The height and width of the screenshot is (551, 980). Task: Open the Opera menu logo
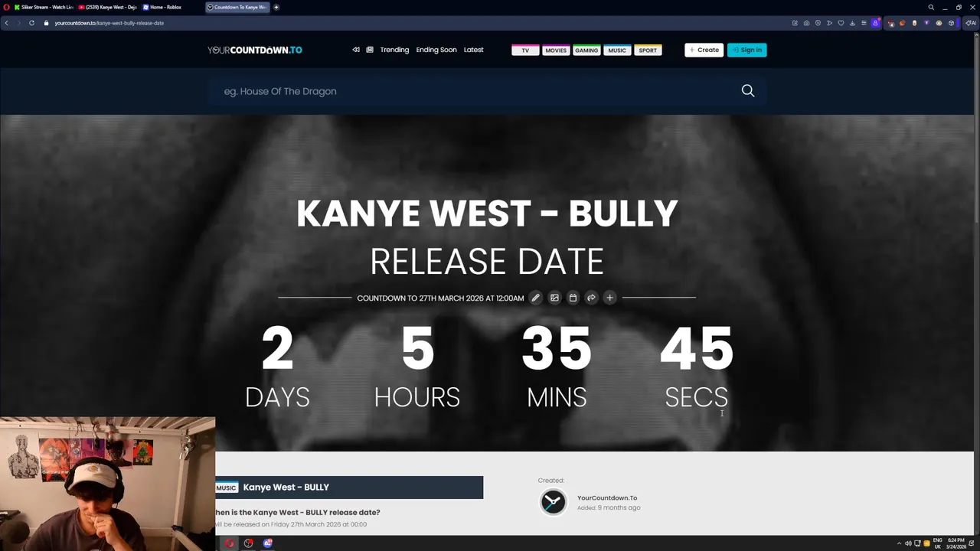point(6,7)
